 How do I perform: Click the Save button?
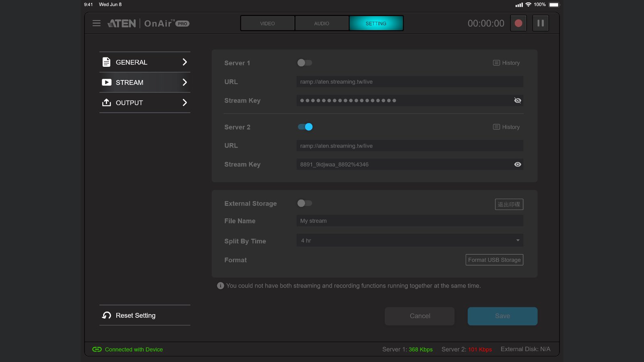tap(502, 316)
